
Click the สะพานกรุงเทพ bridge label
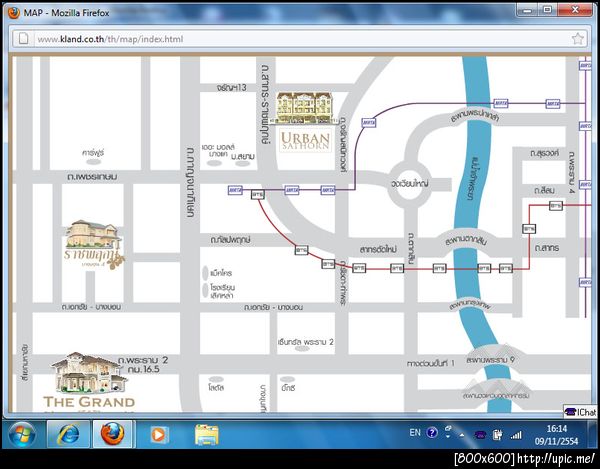point(470,306)
